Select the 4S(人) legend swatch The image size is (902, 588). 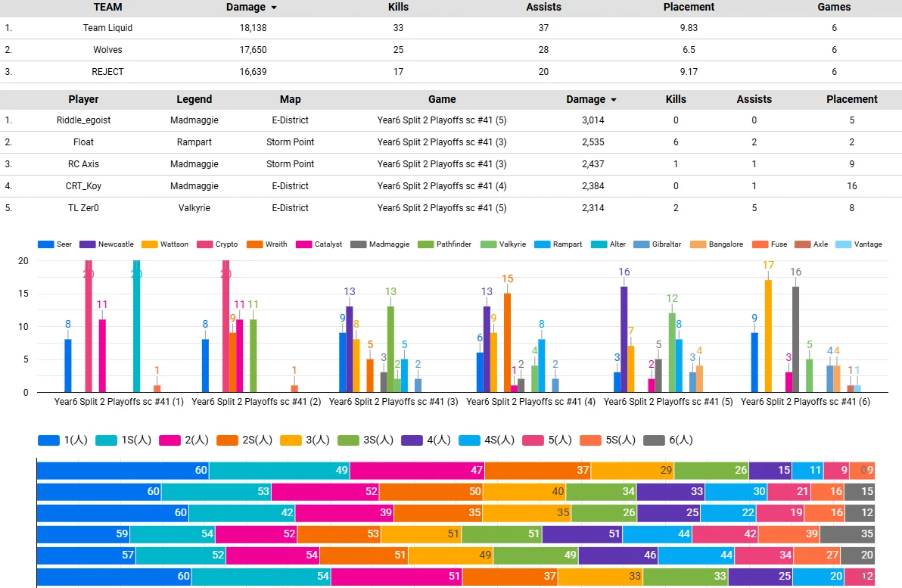pyautogui.click(x=469, y=440)
